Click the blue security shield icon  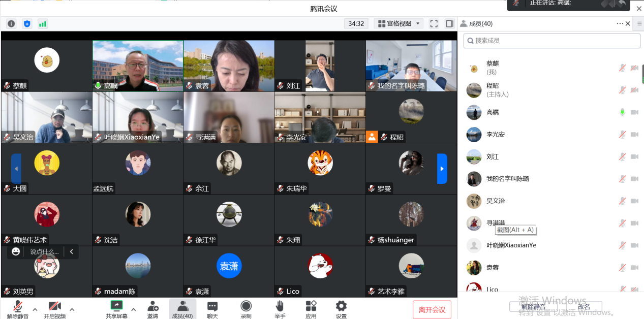click(27, 24)
